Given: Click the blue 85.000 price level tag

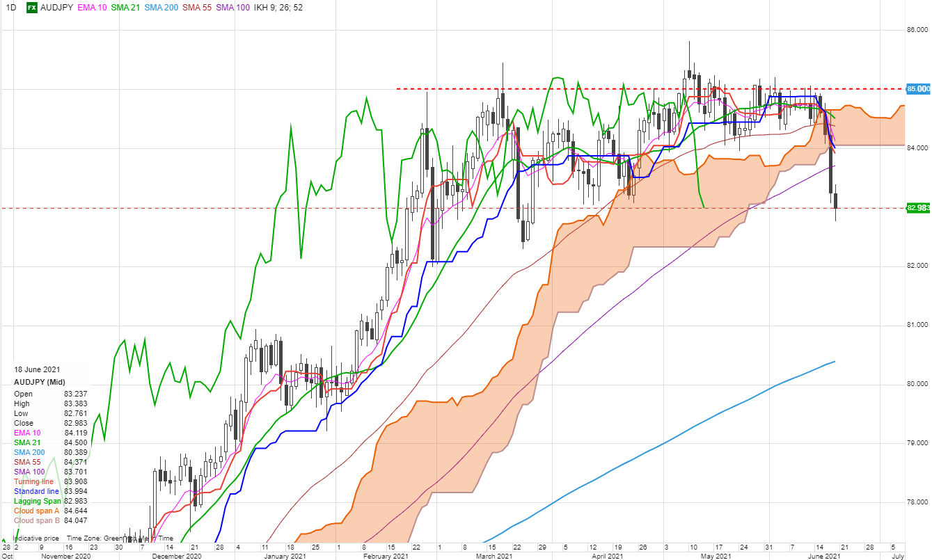Looking at the screenshot, I should [x=918, y=89].
